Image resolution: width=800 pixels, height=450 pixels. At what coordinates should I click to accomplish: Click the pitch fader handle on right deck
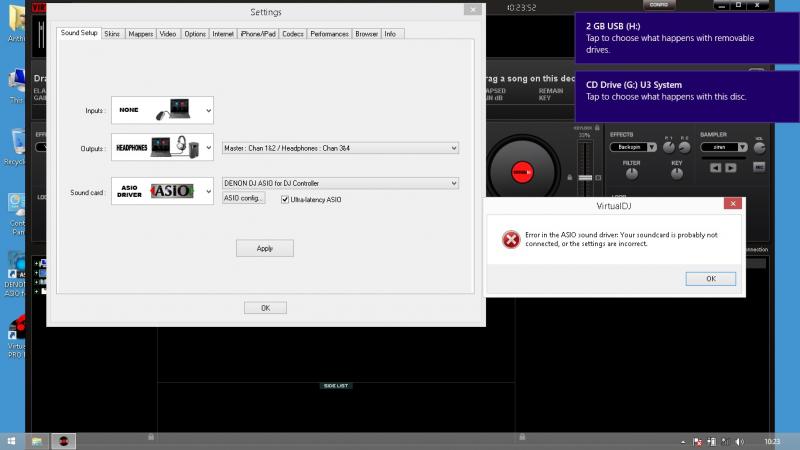585,178
